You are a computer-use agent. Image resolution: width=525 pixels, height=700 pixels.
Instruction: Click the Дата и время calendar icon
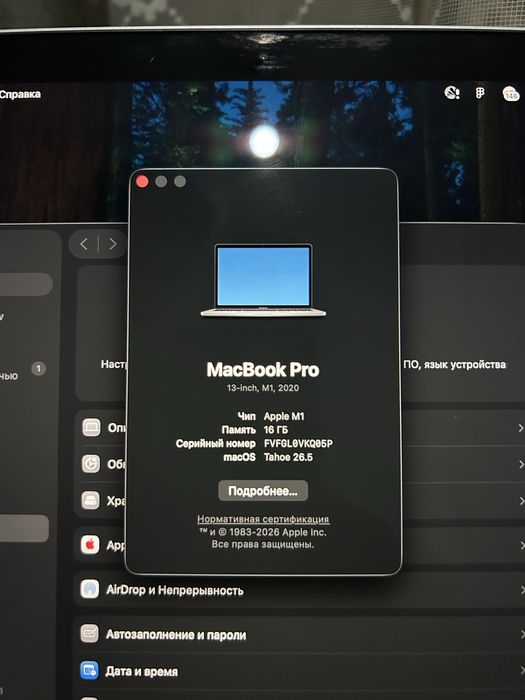[x=89, y=671]
